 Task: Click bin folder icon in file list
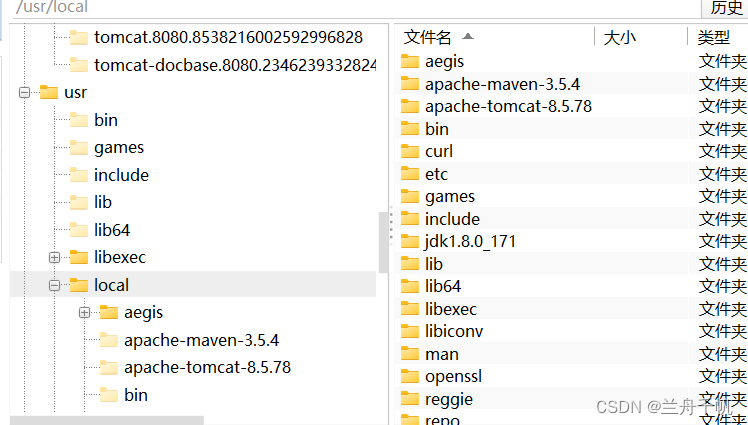410,129
